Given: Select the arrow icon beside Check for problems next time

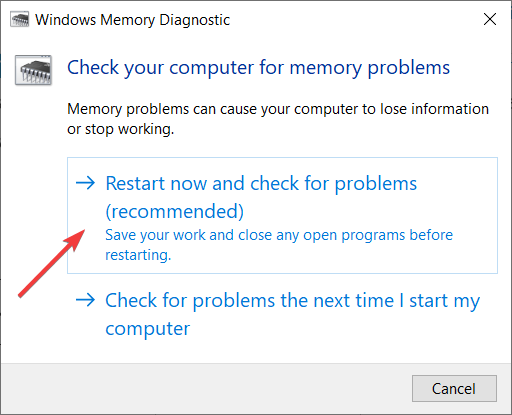Looking at the screenshot, I should click(x=85, y=300).
